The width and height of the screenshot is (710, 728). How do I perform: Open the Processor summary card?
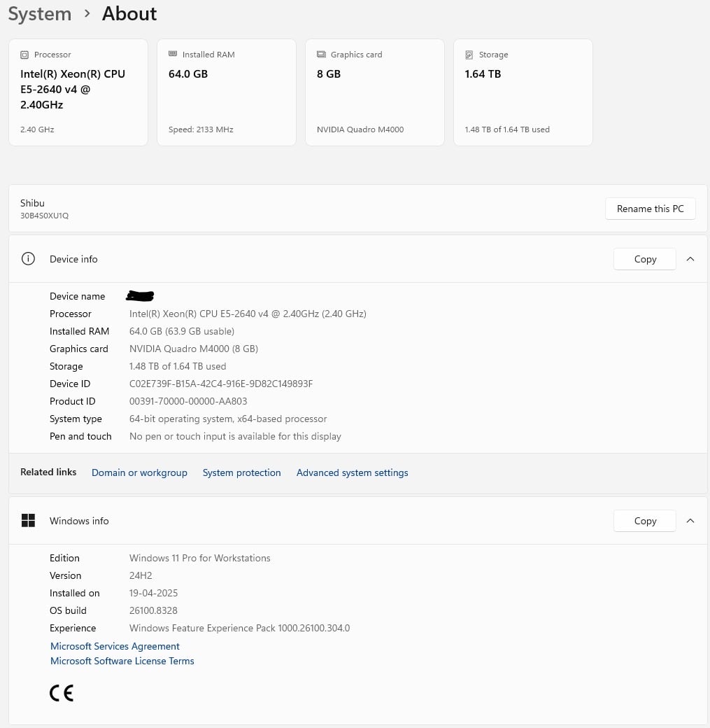click(x=78, y=92)
